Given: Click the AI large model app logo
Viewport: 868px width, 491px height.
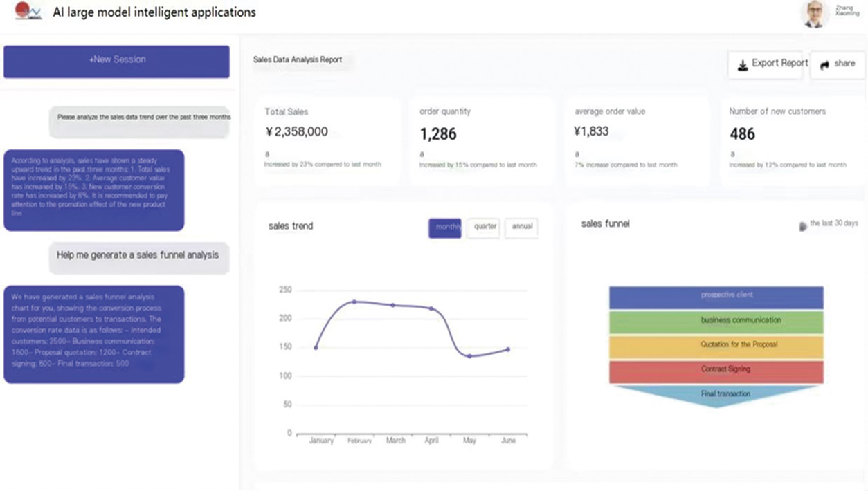Looking at the screenshot, I should (x=26, y=12).
